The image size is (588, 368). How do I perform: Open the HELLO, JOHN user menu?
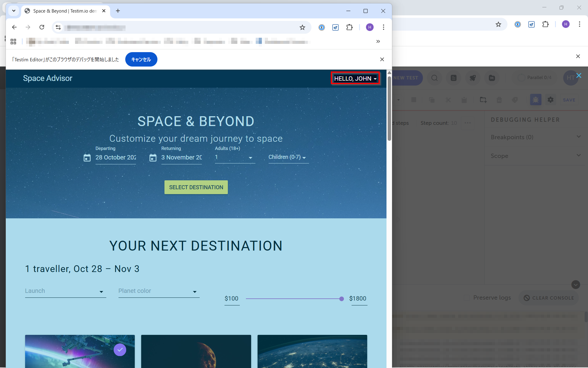coord(355,79)
